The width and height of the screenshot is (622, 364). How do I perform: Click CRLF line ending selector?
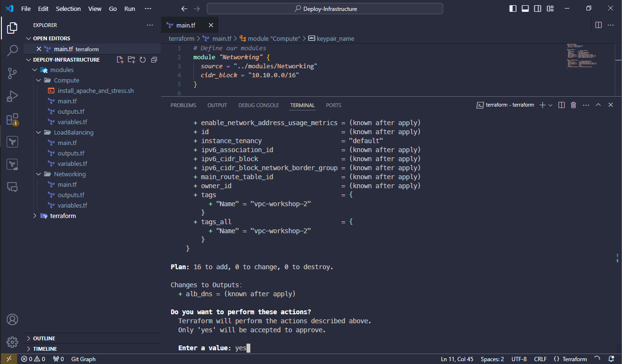(x=541, y=359)
